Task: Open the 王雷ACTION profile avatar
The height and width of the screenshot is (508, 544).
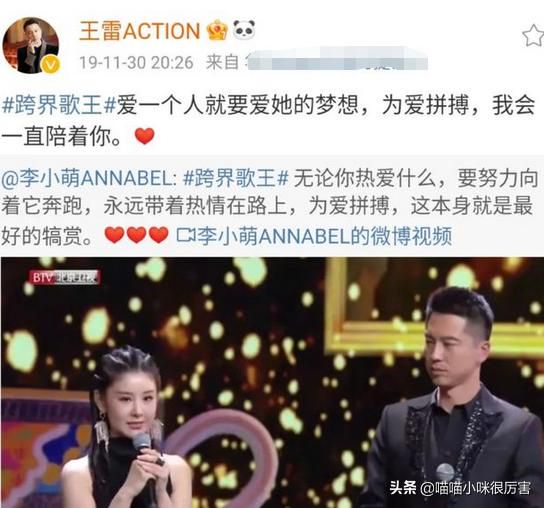Action: [x=31, y=45]
